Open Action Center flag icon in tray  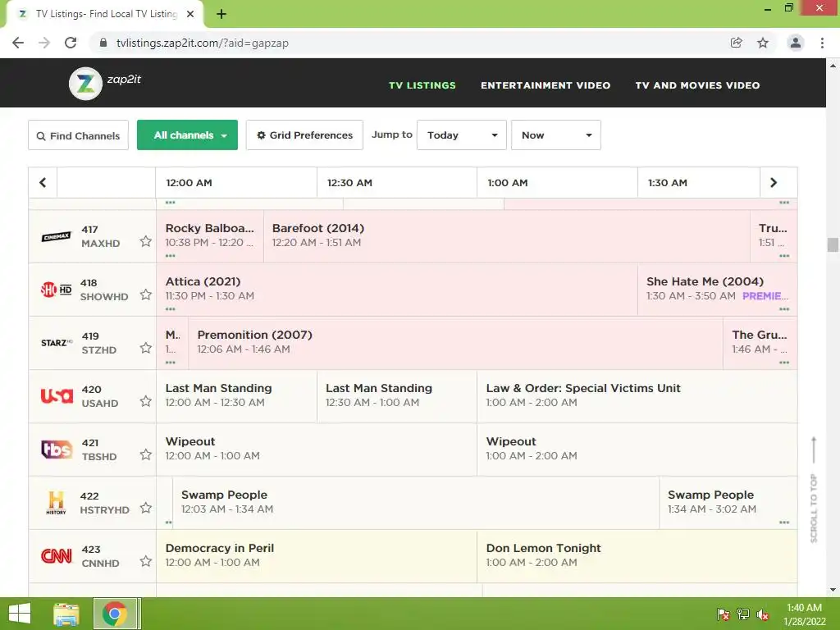coord(724,614)
